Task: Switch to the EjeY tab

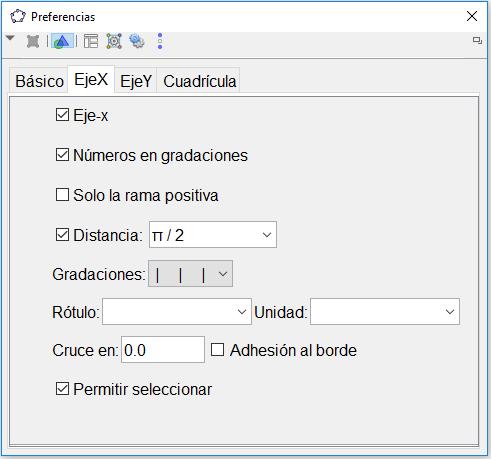Action: [136, 81]
